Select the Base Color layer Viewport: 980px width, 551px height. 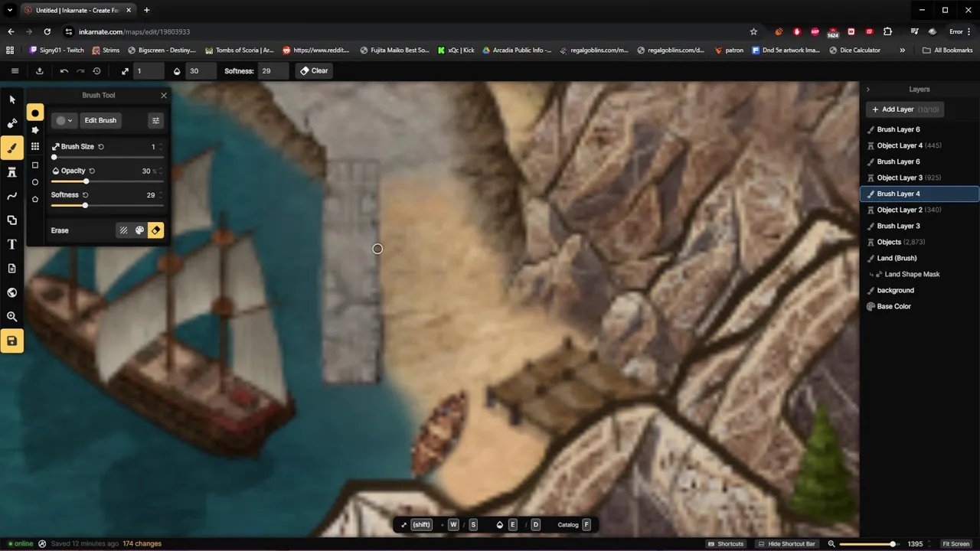pos(920,306)
